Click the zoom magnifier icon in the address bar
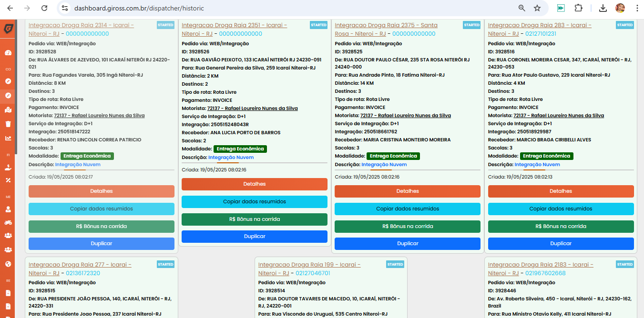Viewport: 644px width, 318px height. coord(522,8)
